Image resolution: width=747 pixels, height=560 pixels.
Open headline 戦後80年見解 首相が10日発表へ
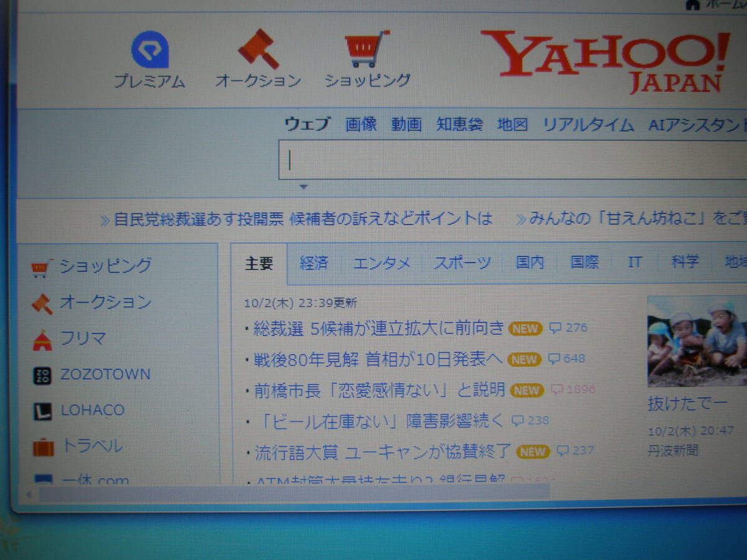378,359
